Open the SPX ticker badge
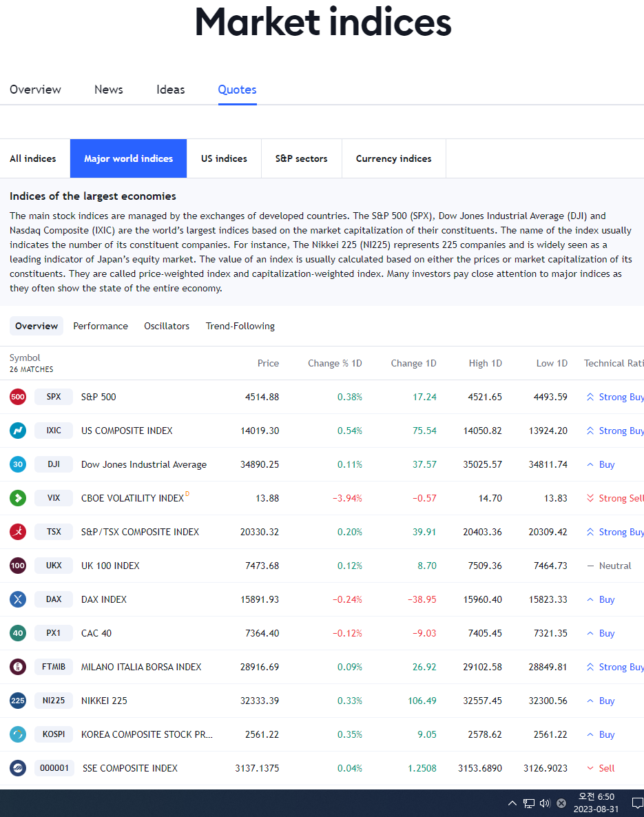This screenshot has width=644, height=817. [54, 397]
